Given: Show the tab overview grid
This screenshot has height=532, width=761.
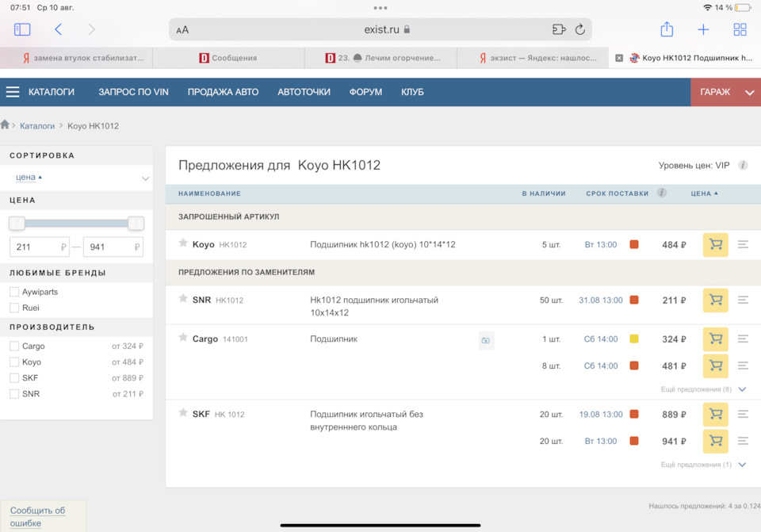Looking at the screenshot, I should [740, 29].
